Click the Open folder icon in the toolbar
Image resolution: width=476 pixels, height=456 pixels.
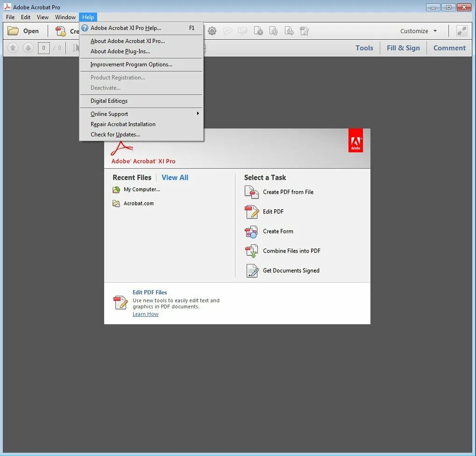[13, 31]
